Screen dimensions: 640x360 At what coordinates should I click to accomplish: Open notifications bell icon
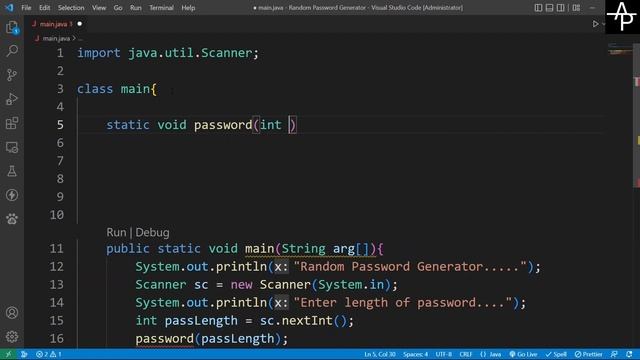629,354
